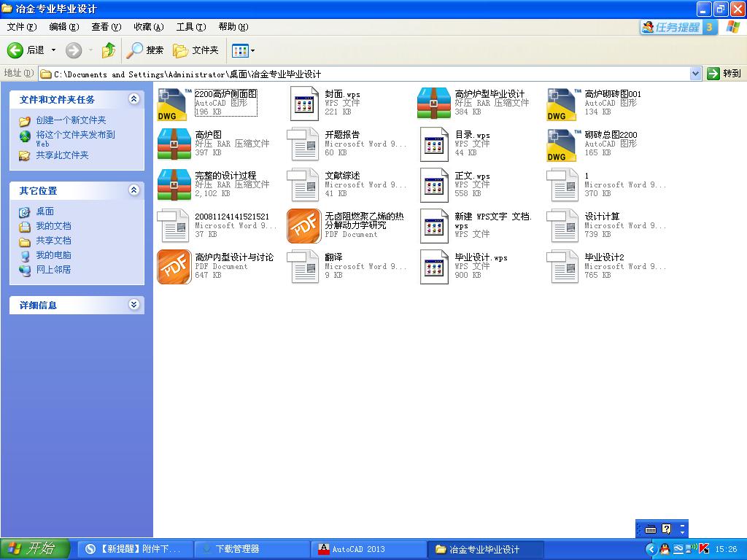Screen dimensions: 747x560
Task: Select the 高炉内型设计与讨论 PDF icon
Action: click(x=174, y=267)
